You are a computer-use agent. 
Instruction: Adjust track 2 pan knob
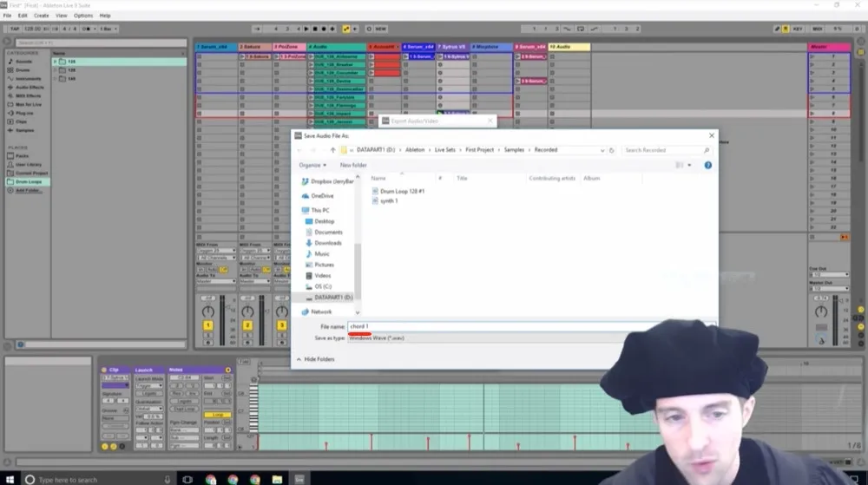(247, 311)
